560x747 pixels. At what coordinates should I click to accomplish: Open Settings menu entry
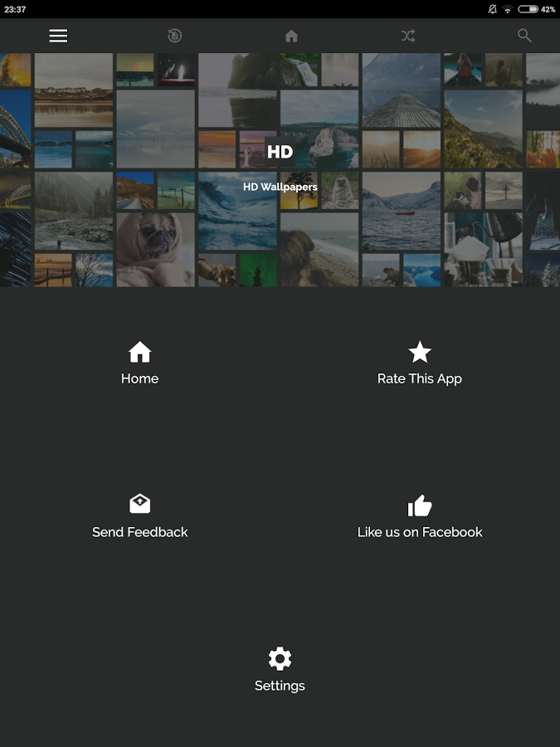280,686
